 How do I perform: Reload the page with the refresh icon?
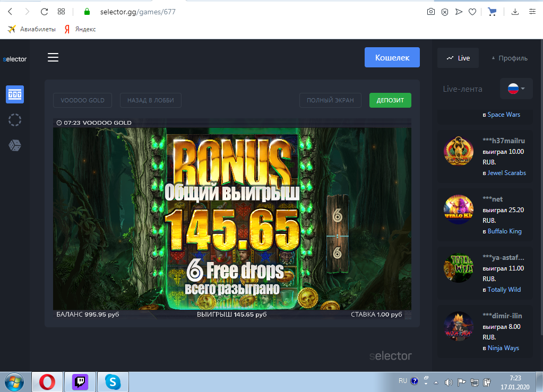[44, 12]
